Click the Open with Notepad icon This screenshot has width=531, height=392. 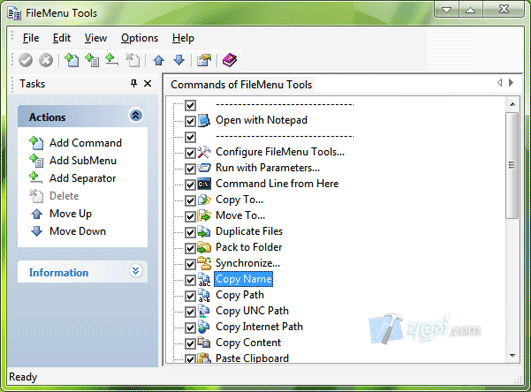204,121
